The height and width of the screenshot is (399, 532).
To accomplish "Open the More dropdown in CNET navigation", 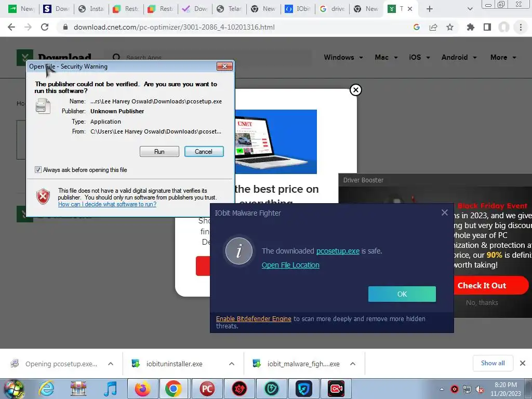I will point(503,57).
